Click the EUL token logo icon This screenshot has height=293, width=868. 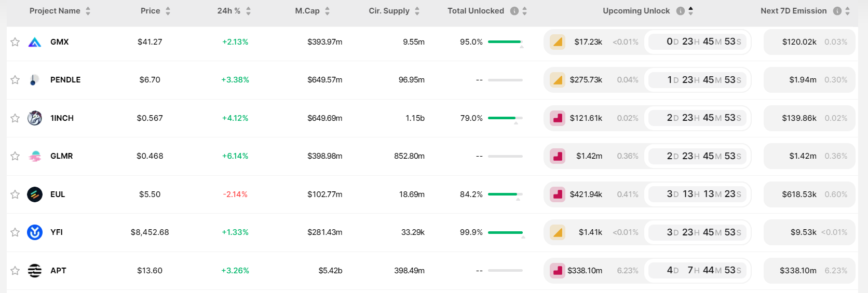(x=35, y=194)
